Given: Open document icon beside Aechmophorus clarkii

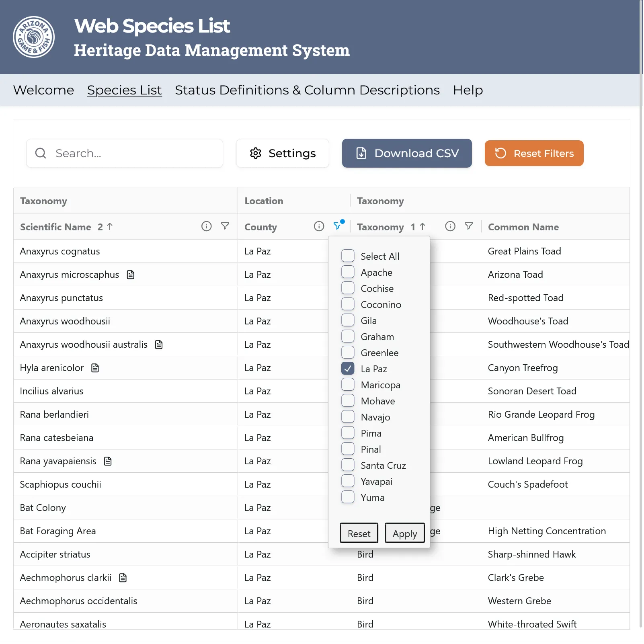Looking at the screenshot, I should (123, 578).
